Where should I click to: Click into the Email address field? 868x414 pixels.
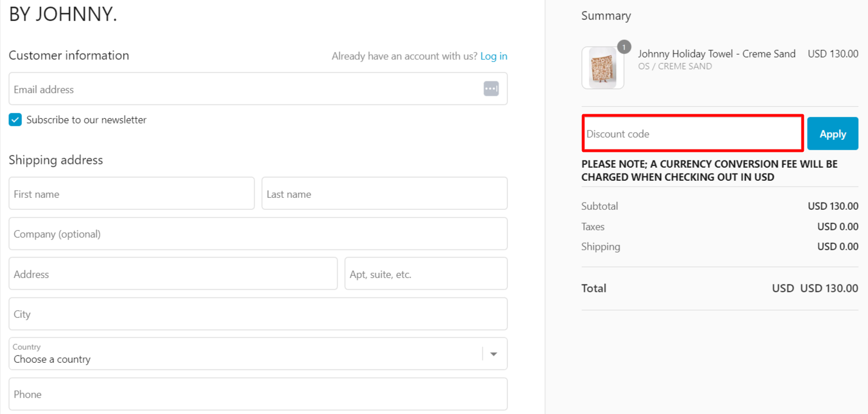point(244,89)
